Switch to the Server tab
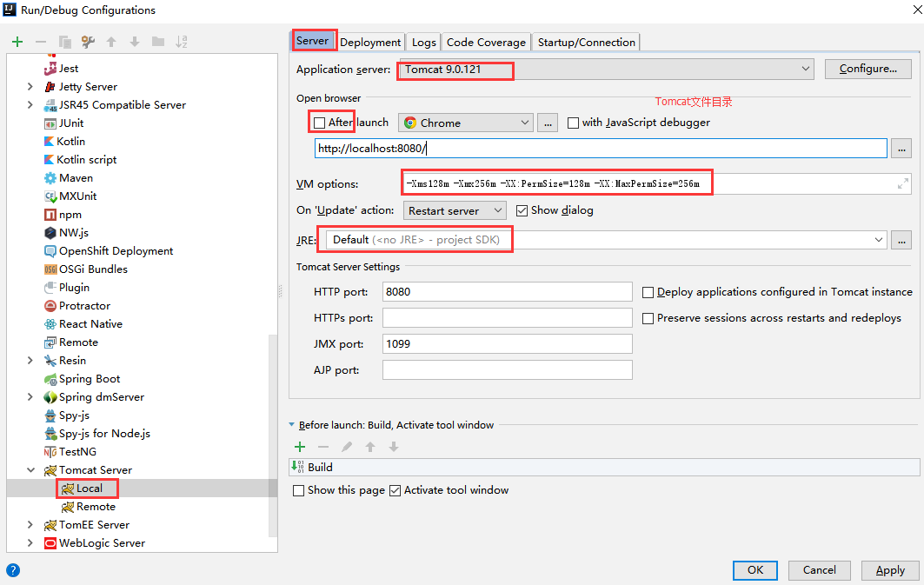 click(312, 41)
